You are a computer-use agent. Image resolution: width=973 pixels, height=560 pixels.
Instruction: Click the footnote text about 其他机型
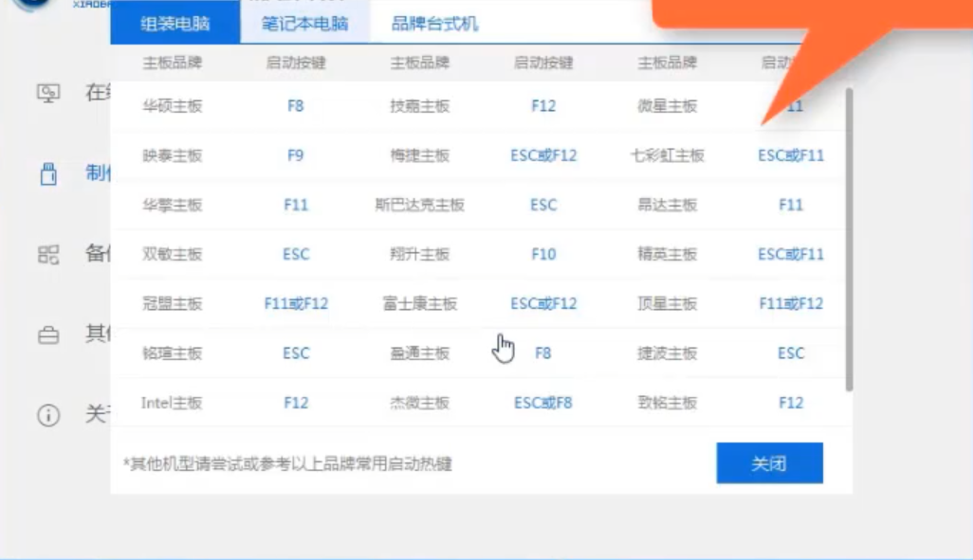tap(288, 464)
